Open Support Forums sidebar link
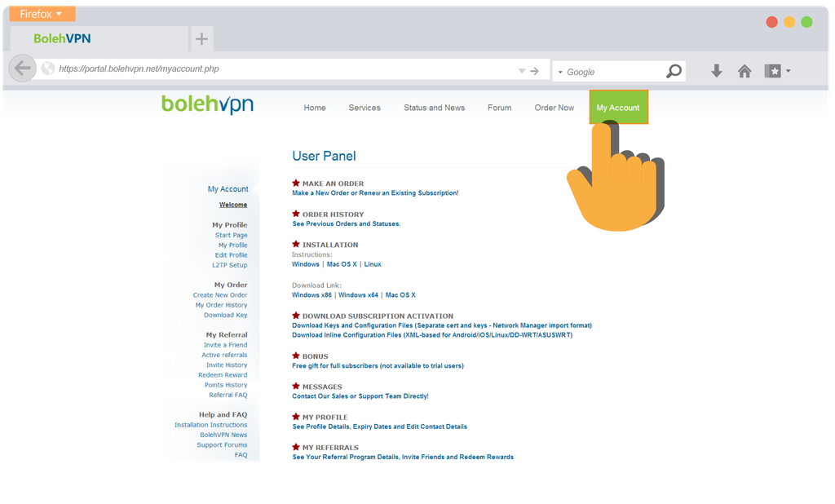Image resolution: width=835 pixels, height=504 pixels. click(x=222, y=444)
